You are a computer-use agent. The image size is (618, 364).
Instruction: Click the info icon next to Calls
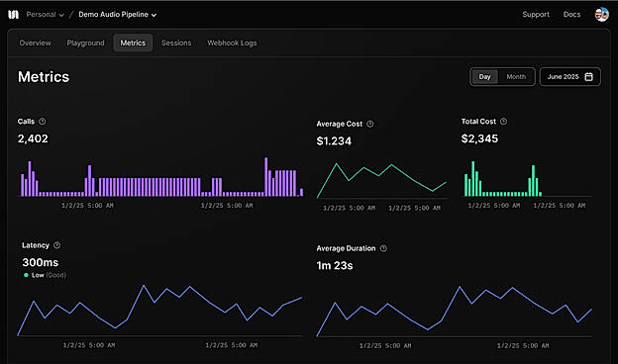(43, 122)
